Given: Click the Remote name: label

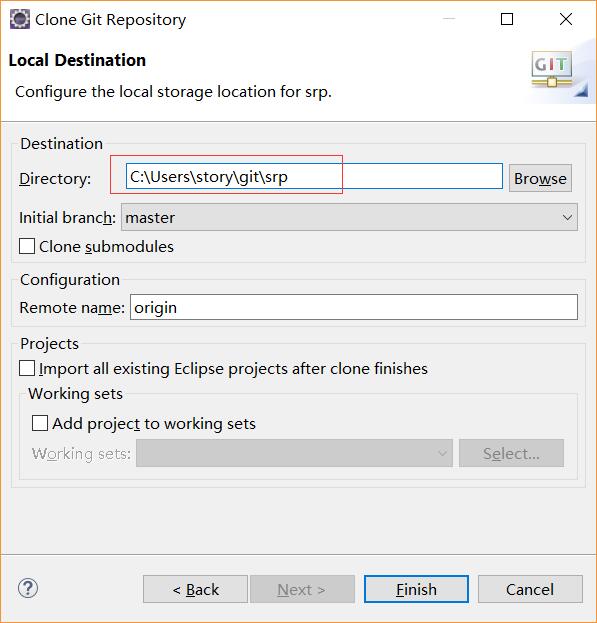Looking at the screenshot, I should click(x=72, y=308).
